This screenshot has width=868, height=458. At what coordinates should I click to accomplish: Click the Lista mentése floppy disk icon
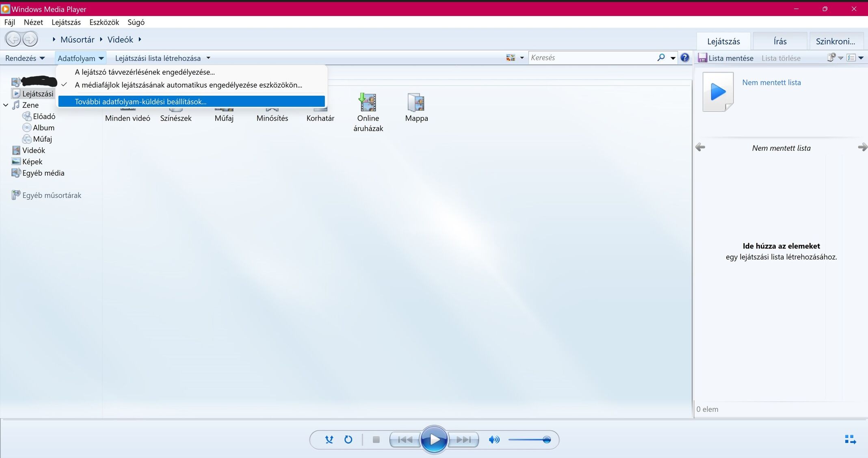click(702, 58)
